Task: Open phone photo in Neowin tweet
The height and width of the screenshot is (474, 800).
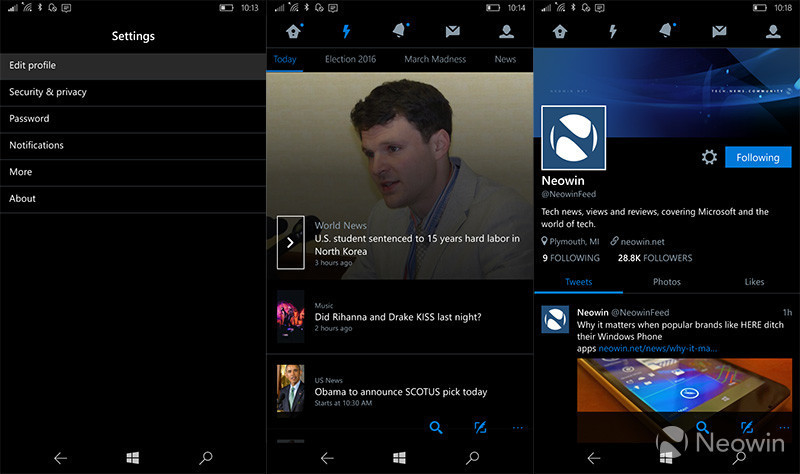Action: [684, 400]
